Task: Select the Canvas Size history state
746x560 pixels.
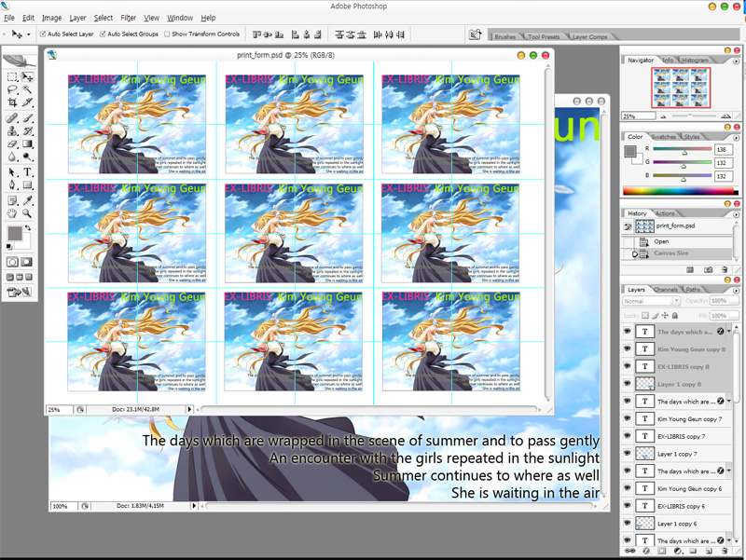Action: coord(677,253)
